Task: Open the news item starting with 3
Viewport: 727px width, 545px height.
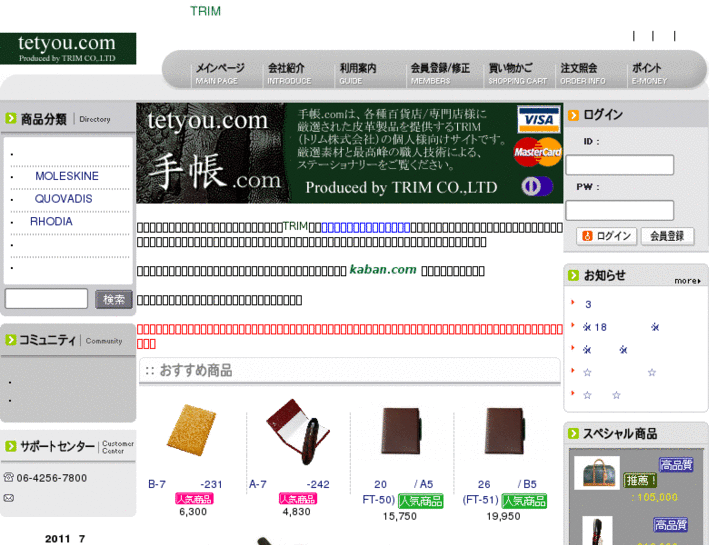Action: point(588,305)
